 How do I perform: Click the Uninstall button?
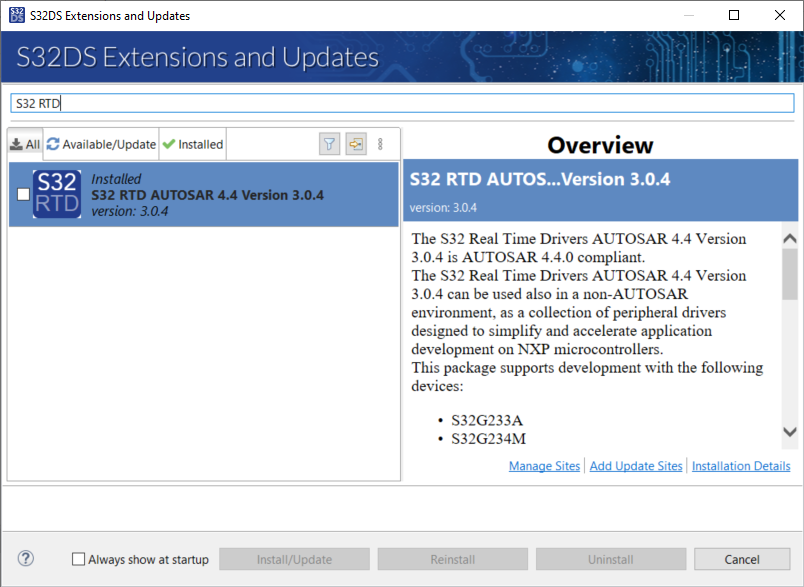point(611,559)
